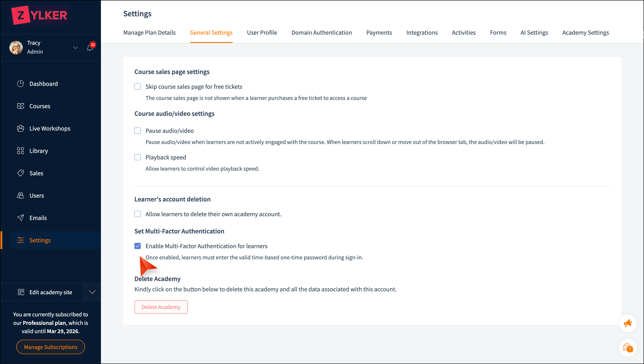This screenshot has height=364, width=644.
Task: Open the notifications bell icon
Action: 90,48
